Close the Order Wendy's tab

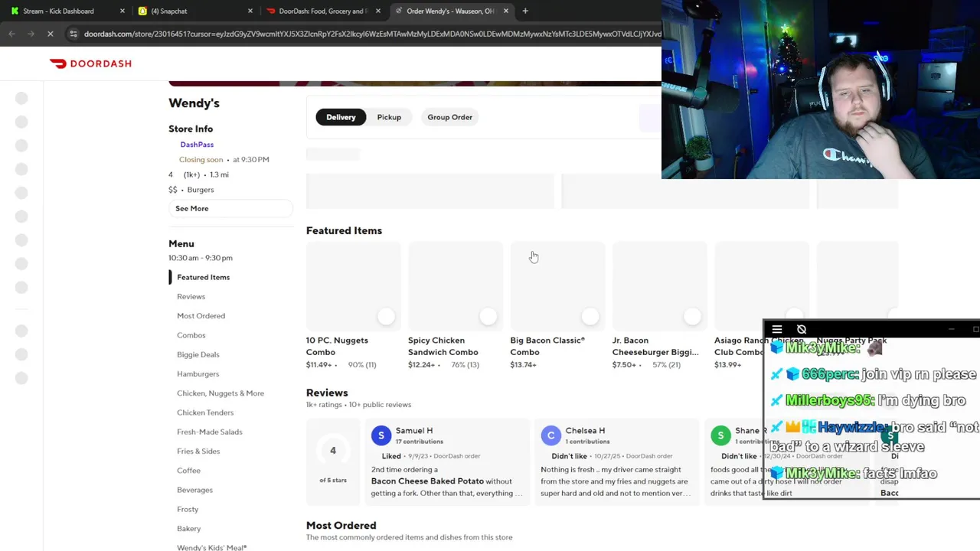click(506, 11)
